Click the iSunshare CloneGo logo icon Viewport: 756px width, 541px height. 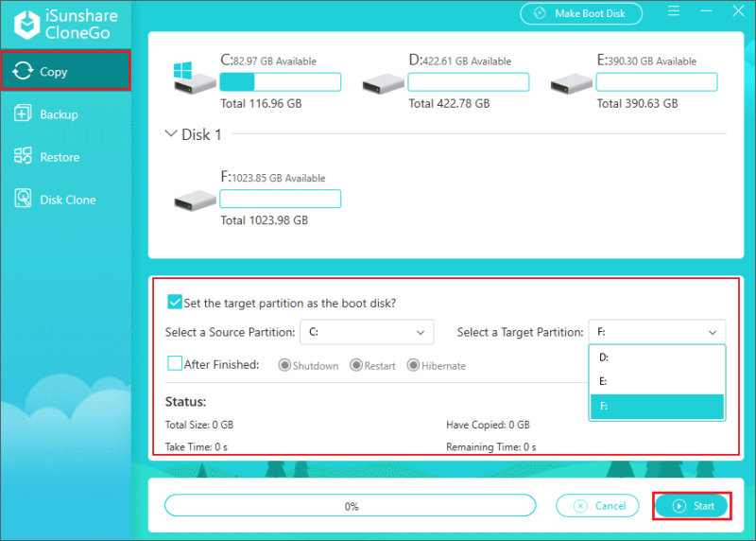coord(27,24)
